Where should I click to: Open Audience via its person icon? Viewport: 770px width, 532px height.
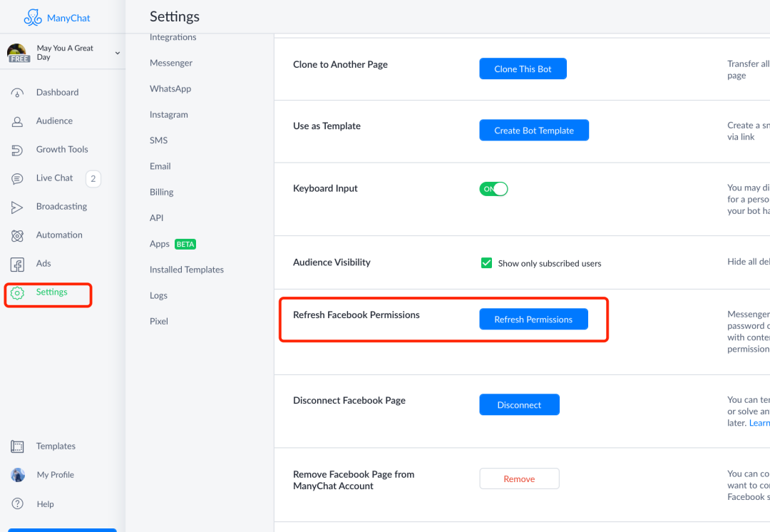pyautogui.click(x=17, y=121)
